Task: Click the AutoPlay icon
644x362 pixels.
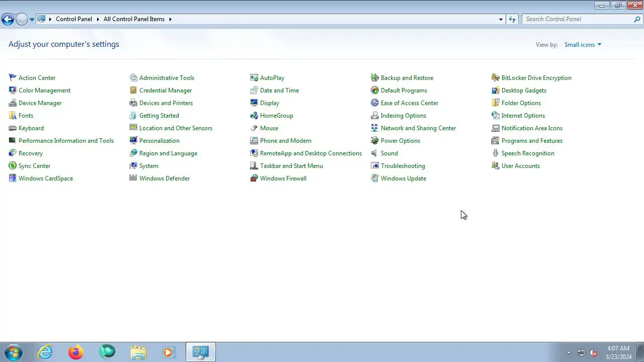Action: pyautogui.click(x=254, y=77)
